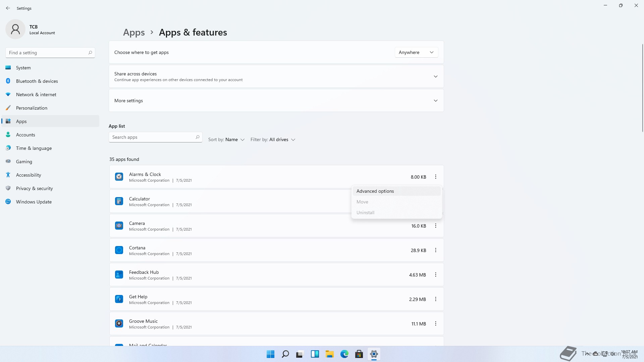Select the Camera app icon
Screen dimensions: 644x362
[119, 226]
